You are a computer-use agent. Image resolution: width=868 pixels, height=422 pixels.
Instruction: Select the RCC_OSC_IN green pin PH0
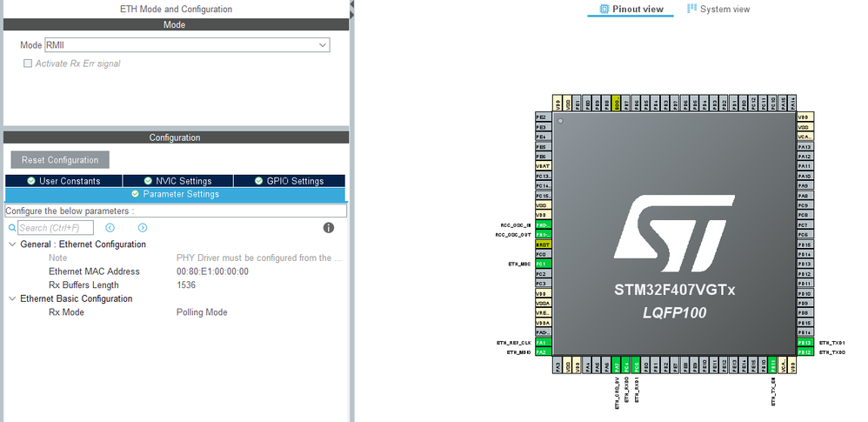click(544, 225)
